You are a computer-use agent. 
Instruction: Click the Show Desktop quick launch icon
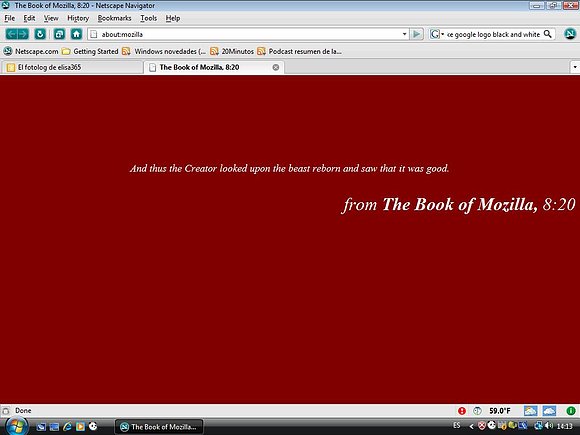pos(41,426)
